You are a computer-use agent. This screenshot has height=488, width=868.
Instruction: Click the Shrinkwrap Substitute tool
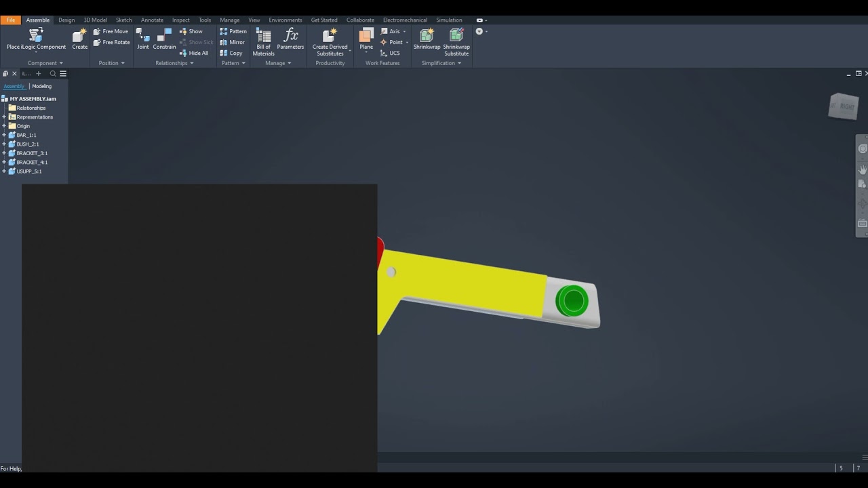click(x=456, y=41)
